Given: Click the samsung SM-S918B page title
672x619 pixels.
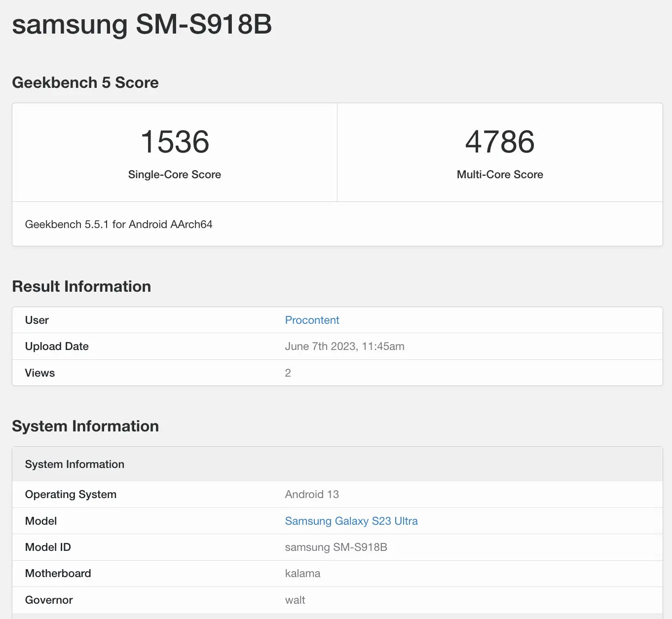Looking at the screenshot, I should (x=142, y=24).
